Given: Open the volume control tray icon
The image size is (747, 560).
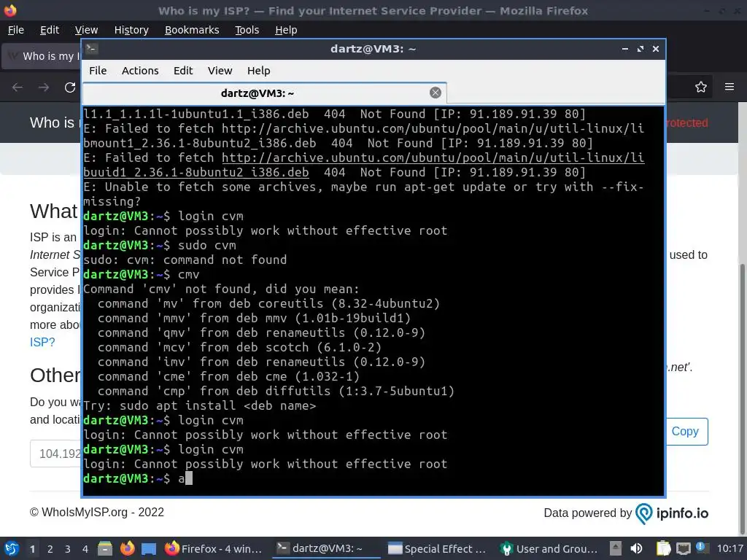Looking at the screenshot, I should tap(636, 548).
